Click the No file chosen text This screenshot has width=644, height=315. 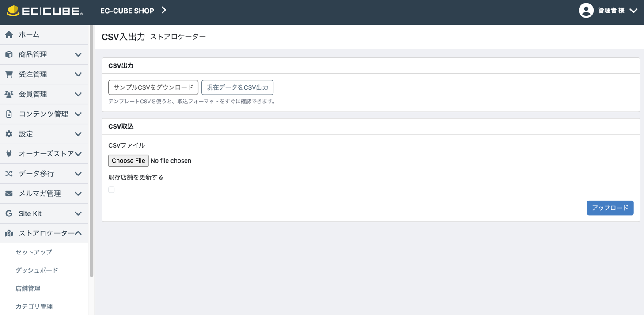coord(170,161)
